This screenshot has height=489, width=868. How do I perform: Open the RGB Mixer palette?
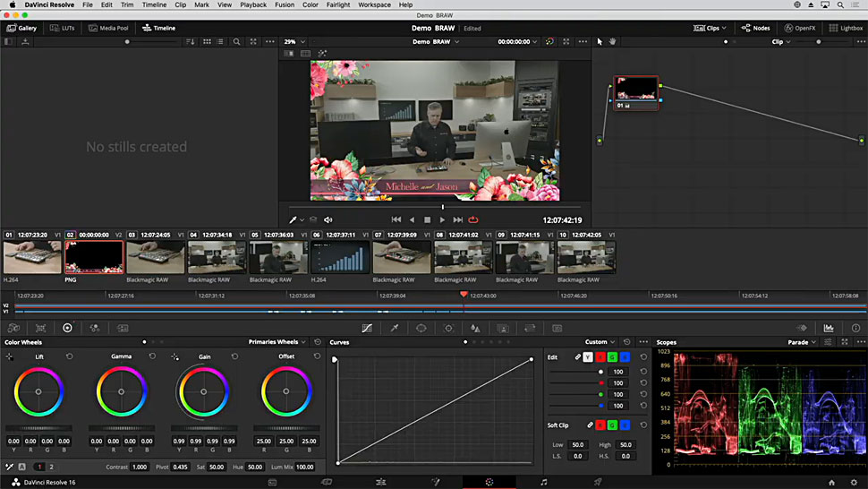coord(95,329)
